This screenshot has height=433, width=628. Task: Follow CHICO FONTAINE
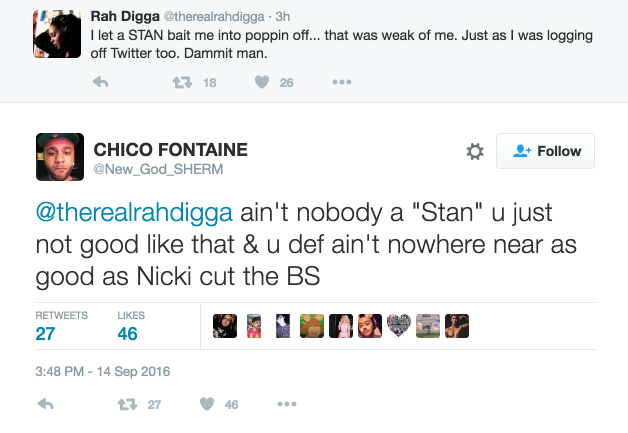tap(546, 151)
